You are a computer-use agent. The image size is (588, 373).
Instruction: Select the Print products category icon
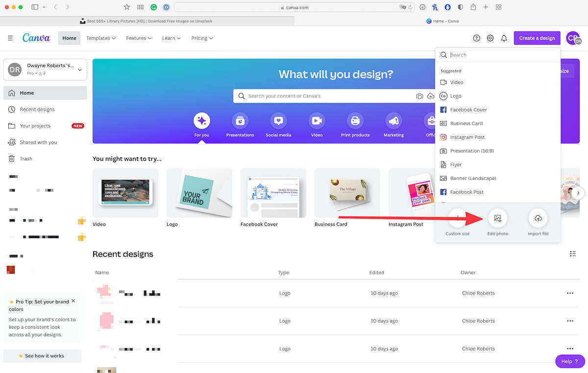click(x=355, y=121)
